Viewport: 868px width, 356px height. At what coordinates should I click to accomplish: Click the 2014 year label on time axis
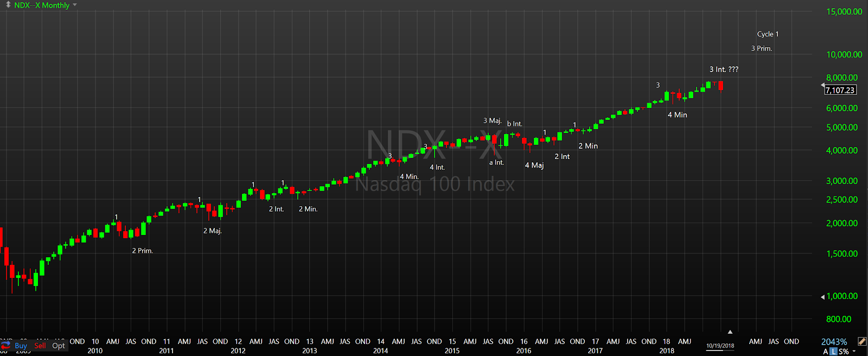point(381,351)
